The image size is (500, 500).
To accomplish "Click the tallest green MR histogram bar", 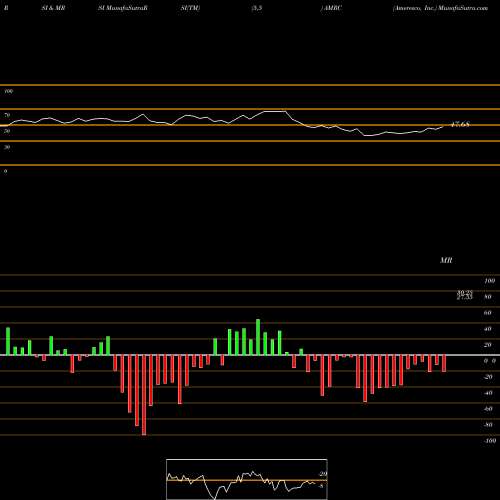I will point(258,337).
